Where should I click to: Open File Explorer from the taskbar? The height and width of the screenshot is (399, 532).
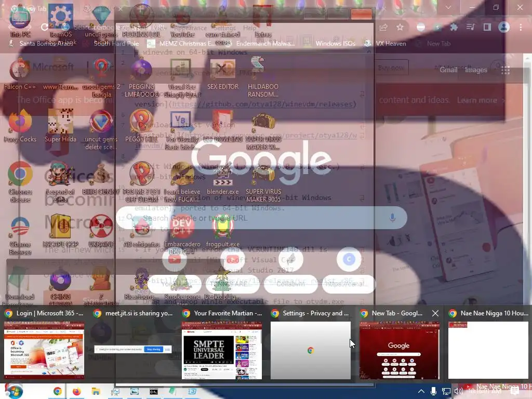click(96, 391)
